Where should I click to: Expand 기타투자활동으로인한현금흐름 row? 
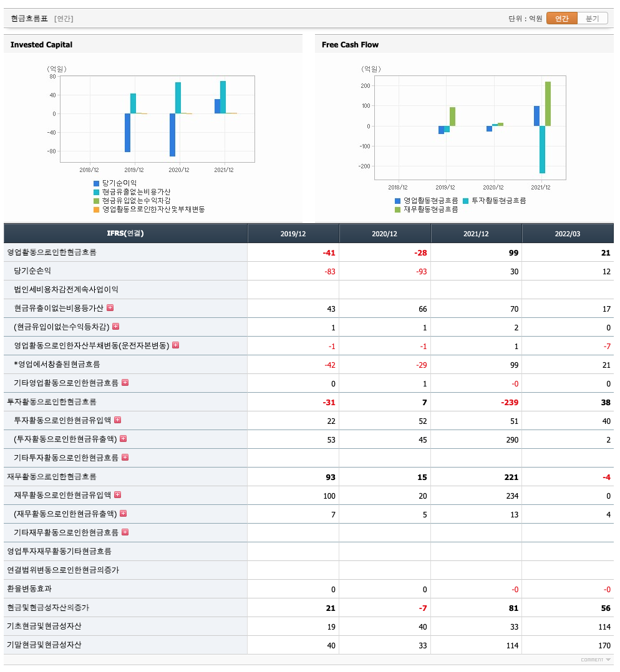tap(125, 458)
